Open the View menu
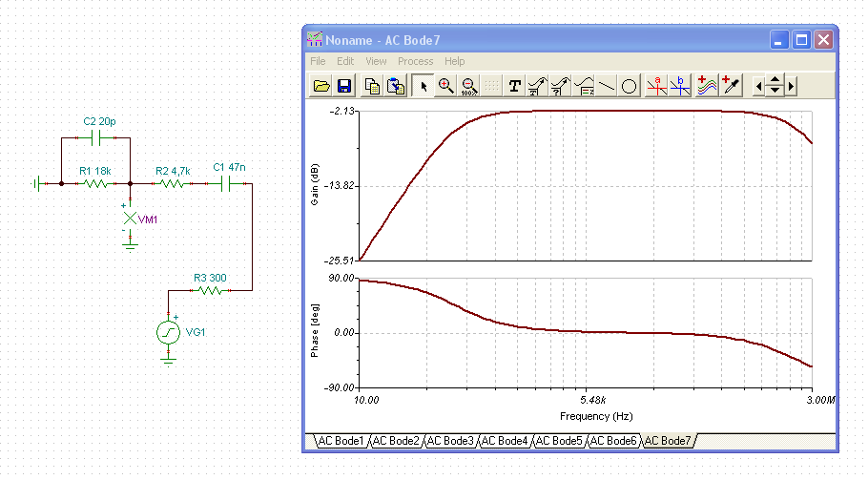This screenshot has width=868, height=480. [376, 61]
